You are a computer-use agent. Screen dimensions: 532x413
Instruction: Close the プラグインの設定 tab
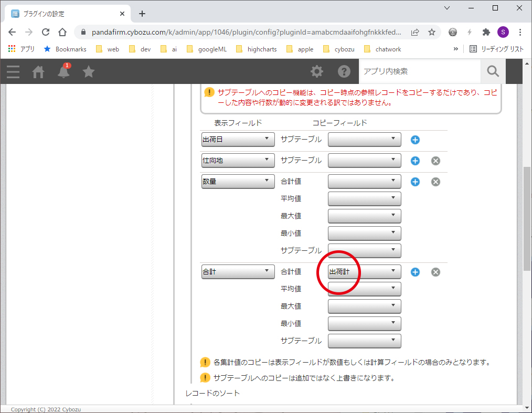click(122, 14)
